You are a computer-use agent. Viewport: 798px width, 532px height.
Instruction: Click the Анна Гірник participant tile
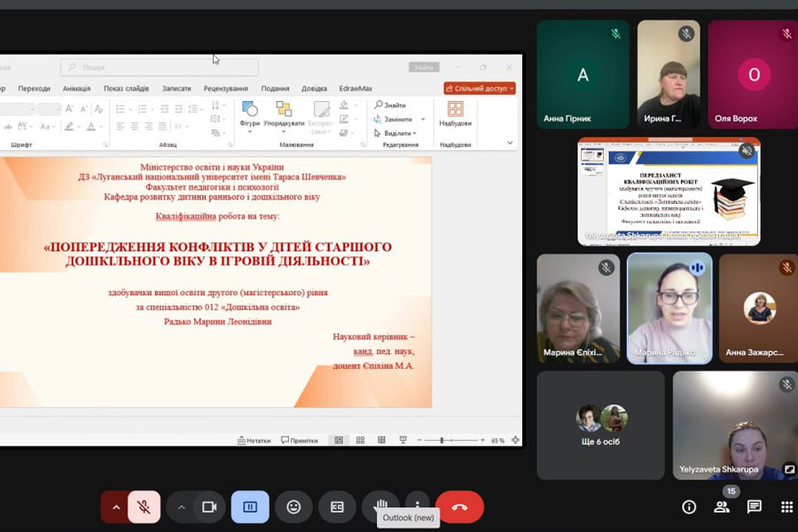(583, 74)
